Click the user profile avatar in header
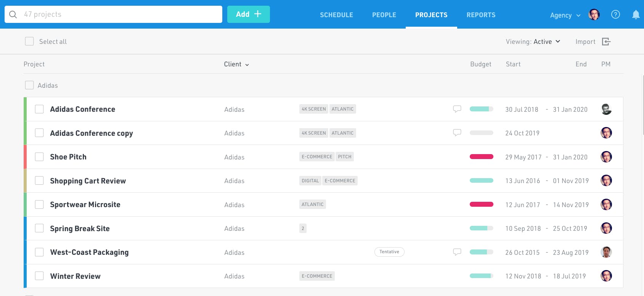This screenshot has width=644, height=296. click(x=594, y=14)
